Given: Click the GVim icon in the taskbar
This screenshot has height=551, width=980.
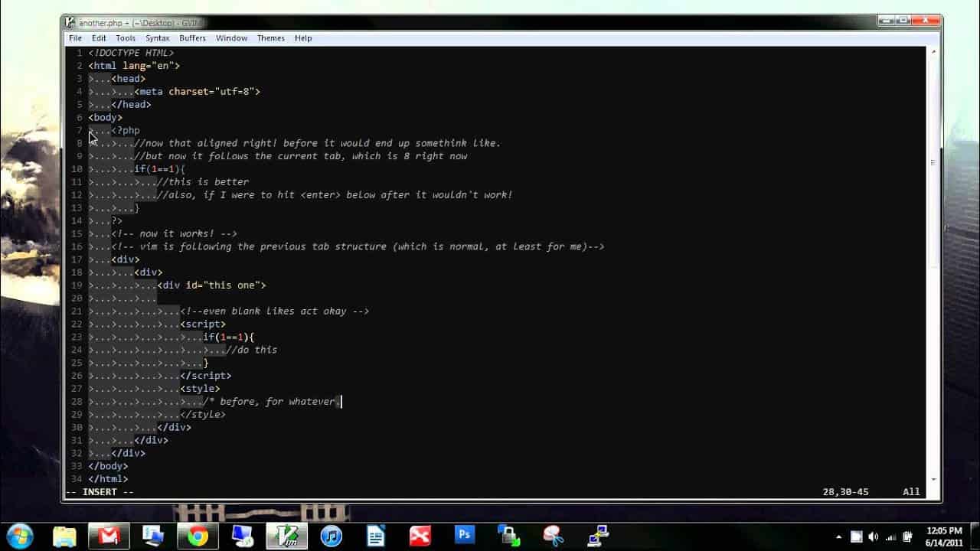Looking at the screenshot, I should pos(287,536).
